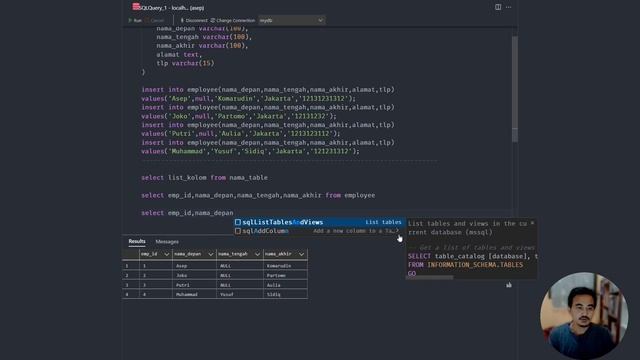Click the 'Muhammad' cell in results

click(x=194, y=294)
